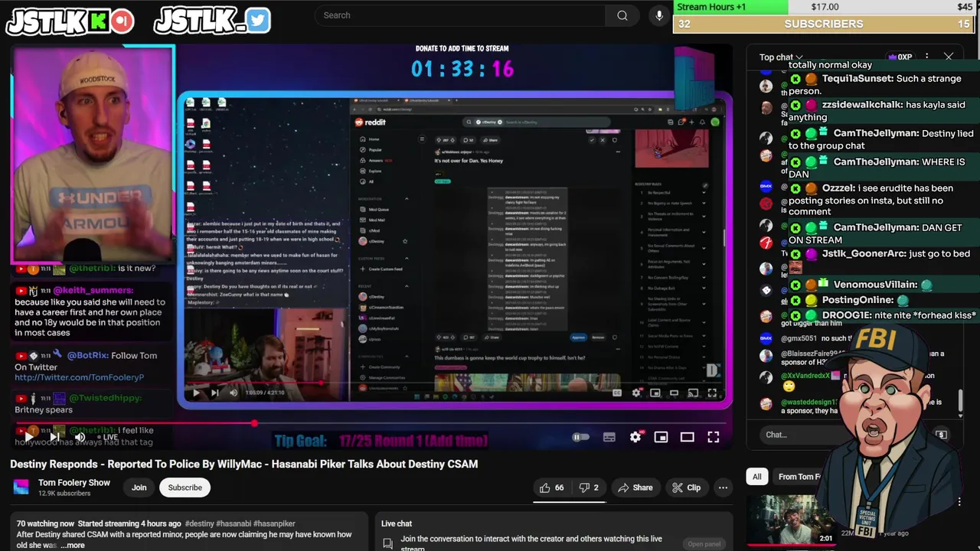Screen dimensions: 980x551
Task: Mute the player volume
Action: click(80, 437)
